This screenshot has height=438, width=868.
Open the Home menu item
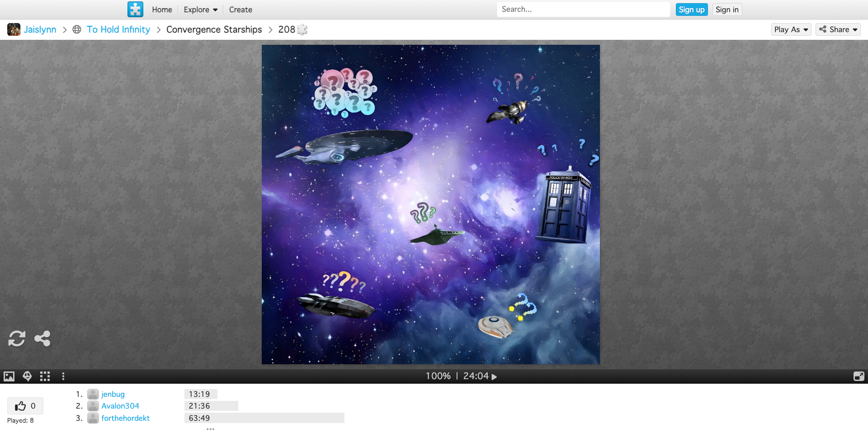162,10
